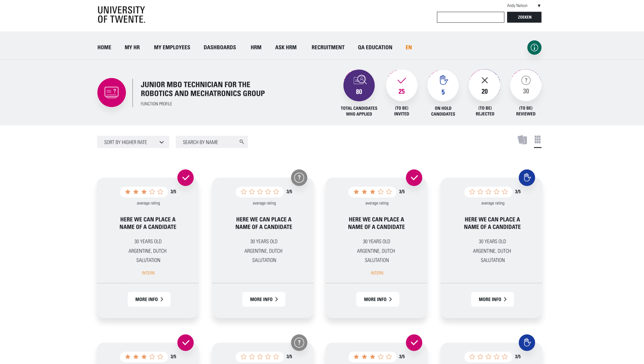Click the top search input field

pos(470,17)
